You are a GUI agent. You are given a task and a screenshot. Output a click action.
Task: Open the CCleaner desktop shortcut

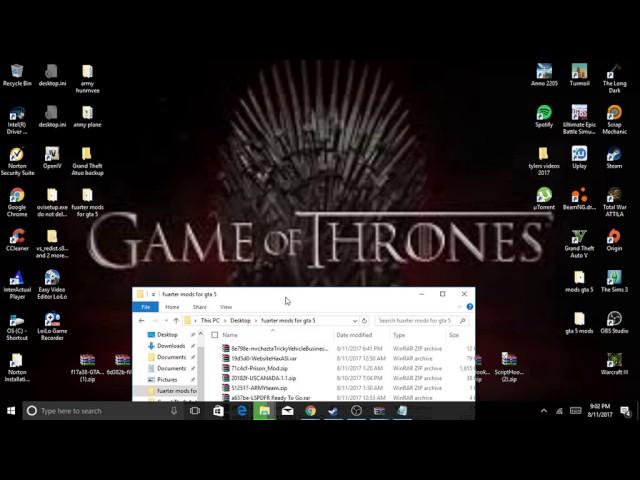click(x=17, y=240)
